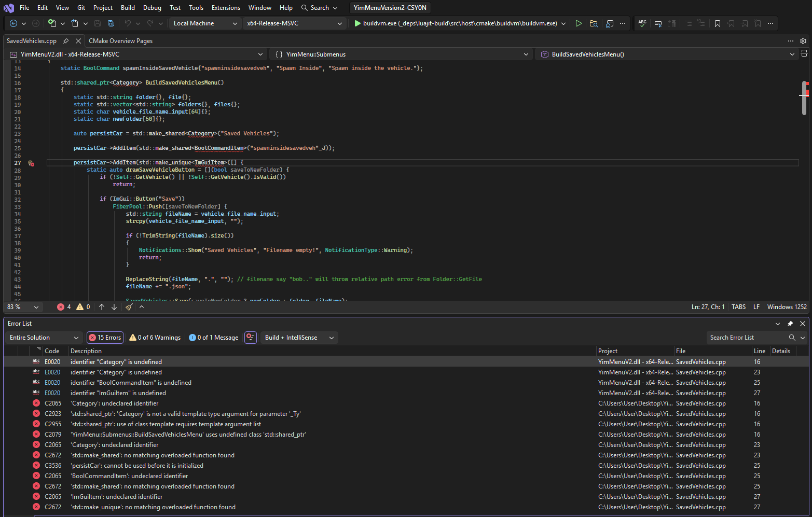Open the Build + IntelliSense source dropdown
812x517 pixels.
299,338
